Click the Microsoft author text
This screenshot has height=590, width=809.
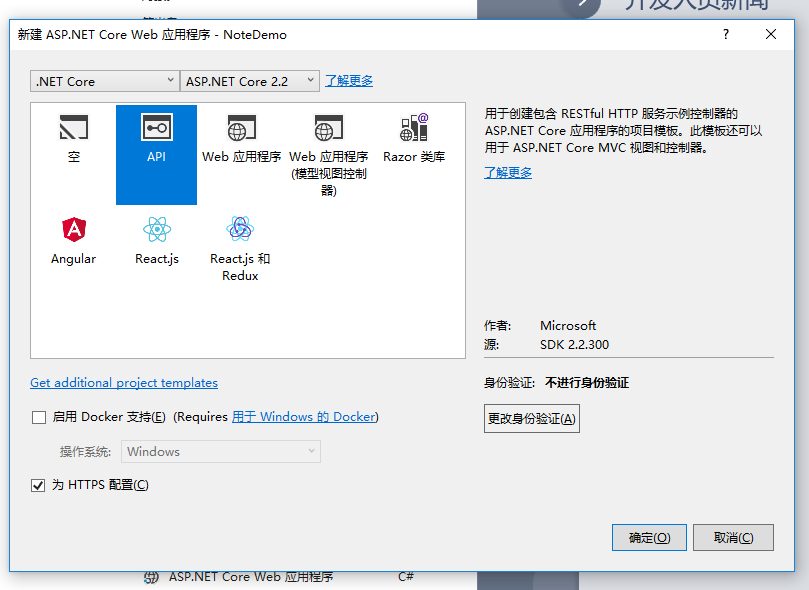pyautogui.click(x=568, y=325)
